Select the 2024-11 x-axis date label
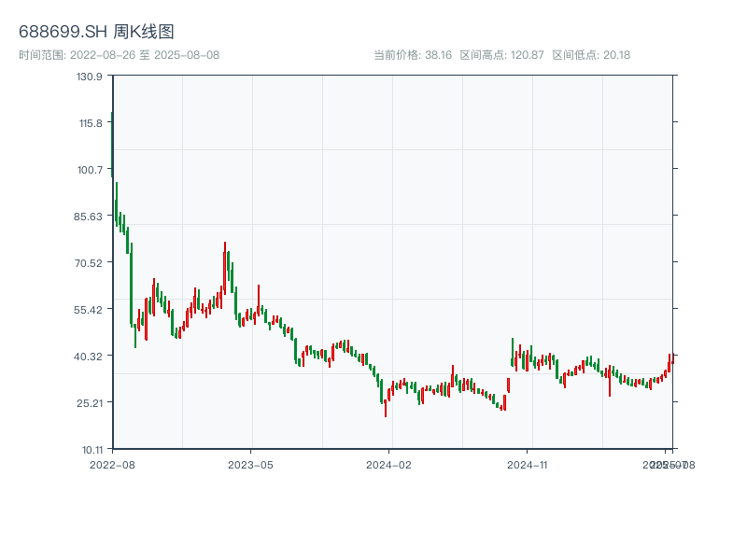Image resolution: width=747 pixels, height=560 pixels. 529,464
